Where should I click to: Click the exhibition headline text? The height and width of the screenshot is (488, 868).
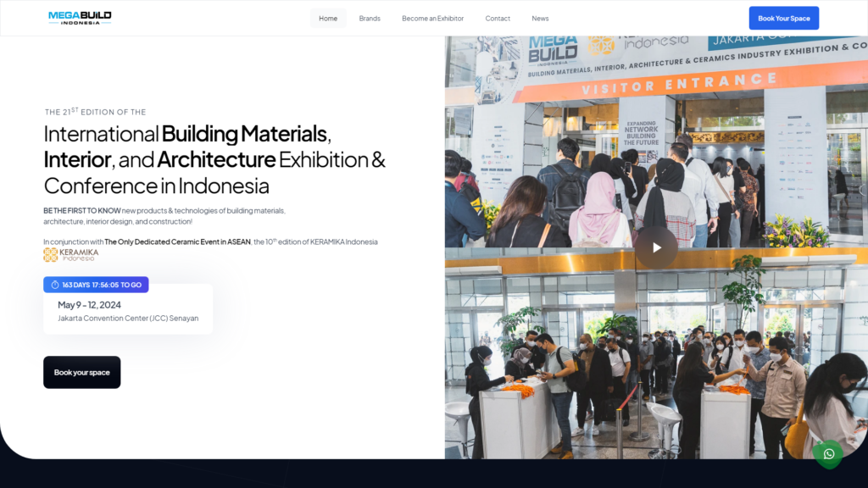[x=214, y=159]
